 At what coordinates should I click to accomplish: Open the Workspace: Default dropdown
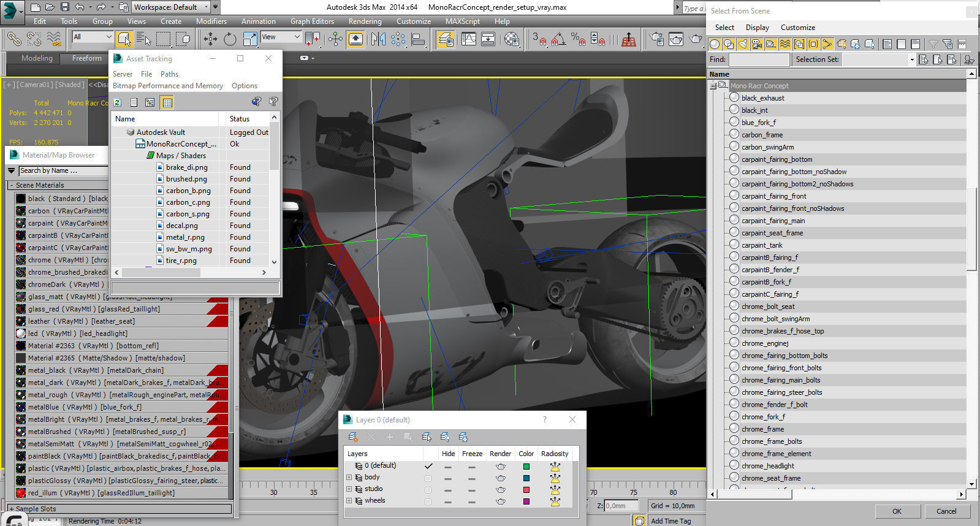172,7
